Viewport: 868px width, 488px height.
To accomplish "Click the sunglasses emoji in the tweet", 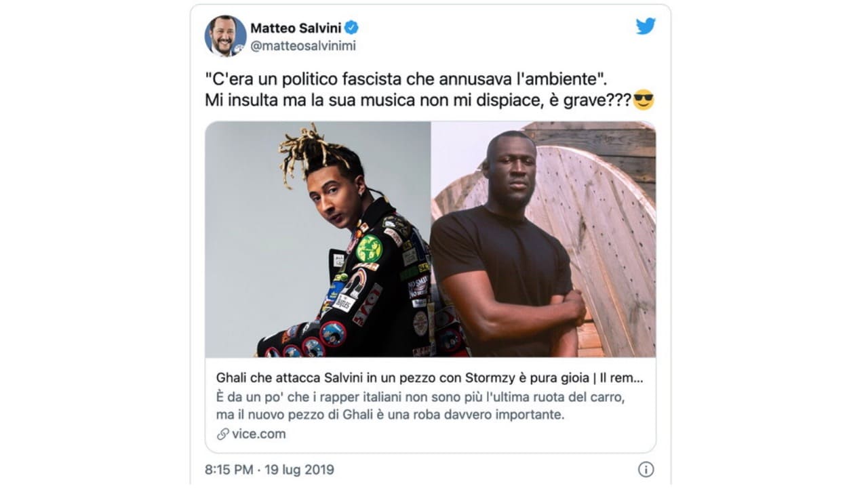I will [643, 102].
